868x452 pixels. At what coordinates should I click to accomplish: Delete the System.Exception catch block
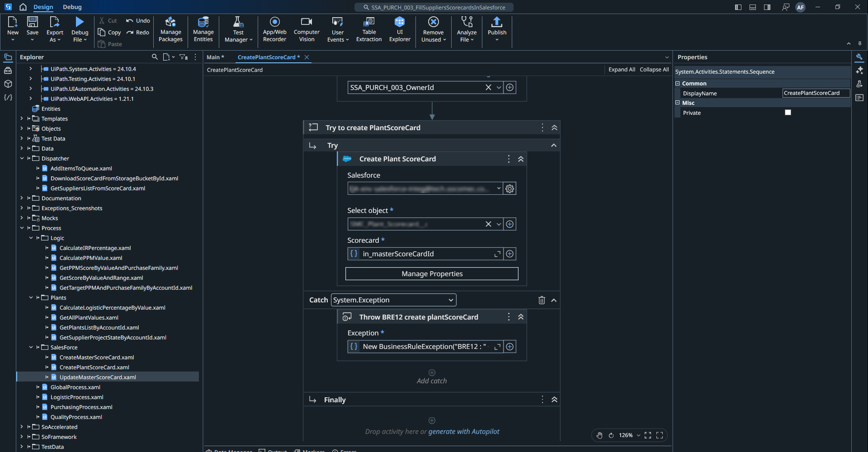coord(542,300)
